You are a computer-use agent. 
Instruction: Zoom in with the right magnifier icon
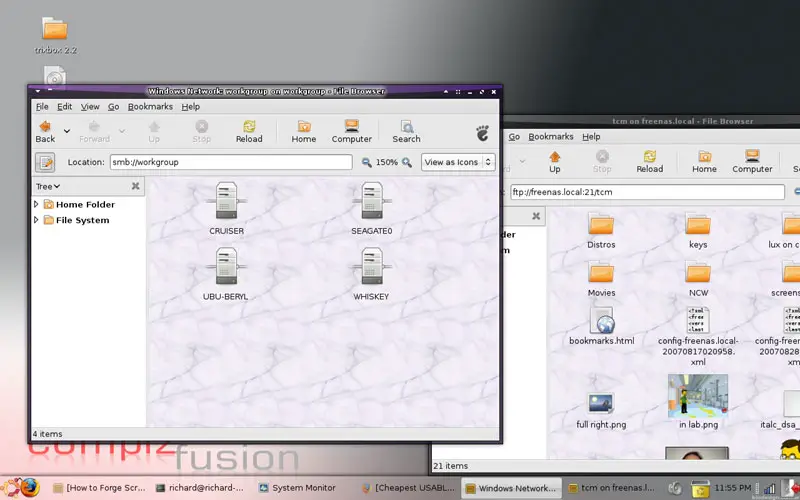[407, 162]
